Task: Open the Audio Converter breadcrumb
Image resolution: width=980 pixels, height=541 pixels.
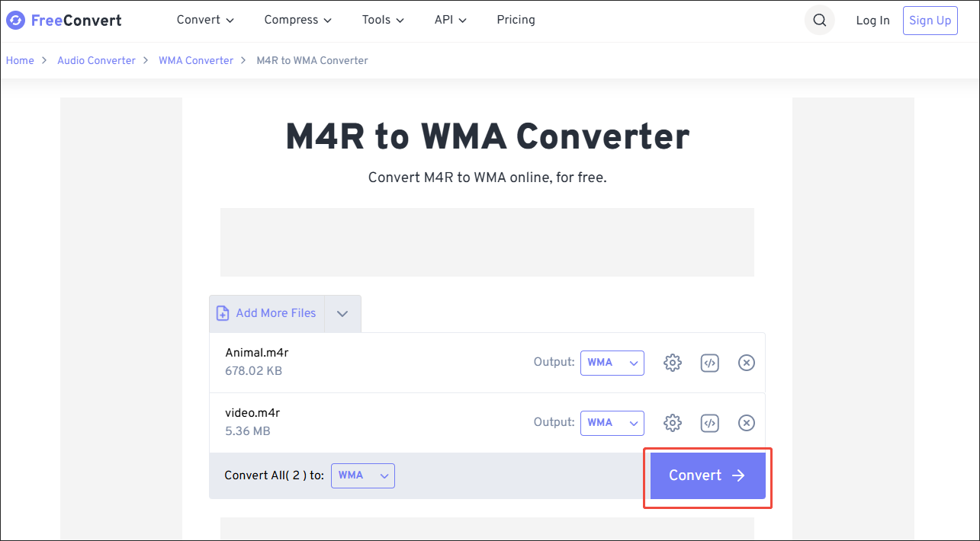Action: [x=96, y=60]
